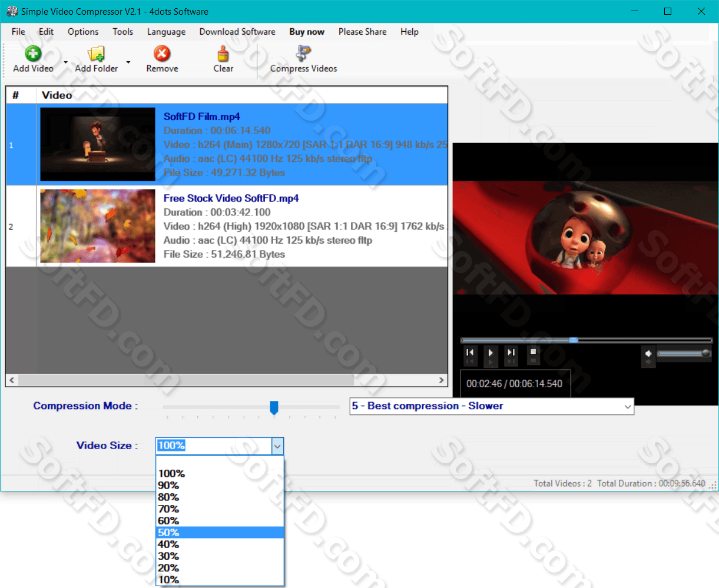Click the list's left scroll arrow
Viewport: 719px width, 588px height.
[x=11, y=380]
